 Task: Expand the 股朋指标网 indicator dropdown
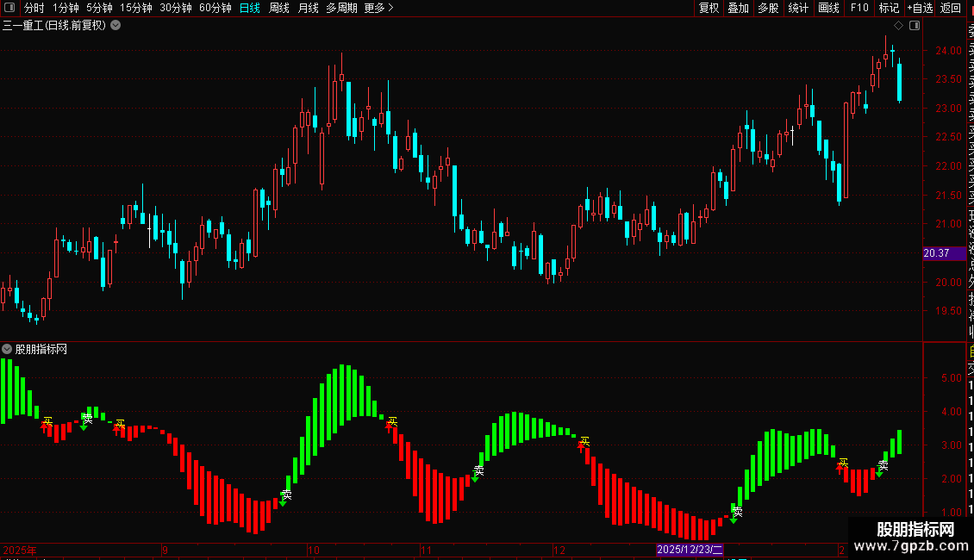(7, 349)
